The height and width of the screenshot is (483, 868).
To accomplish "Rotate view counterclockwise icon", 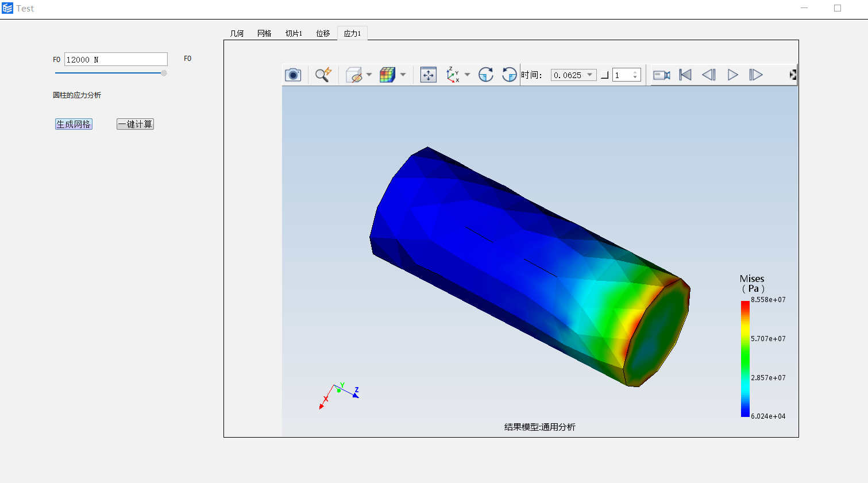I will point(509,75).
